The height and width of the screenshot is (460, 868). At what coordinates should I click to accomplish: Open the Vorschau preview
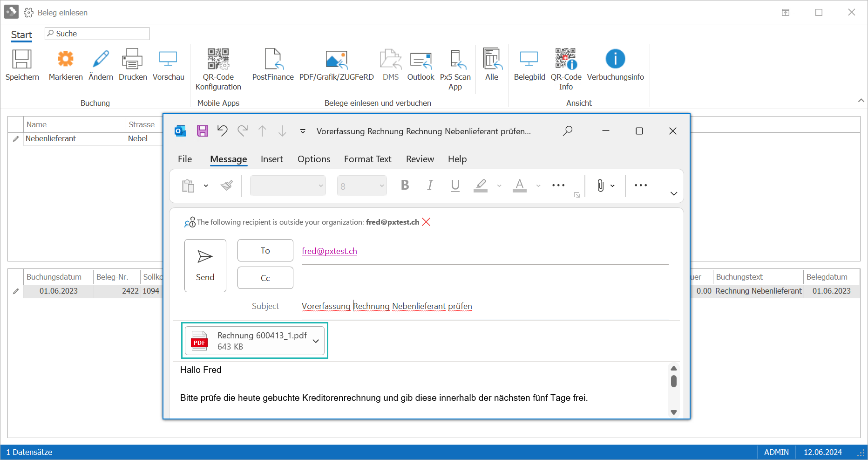(168, 65)
